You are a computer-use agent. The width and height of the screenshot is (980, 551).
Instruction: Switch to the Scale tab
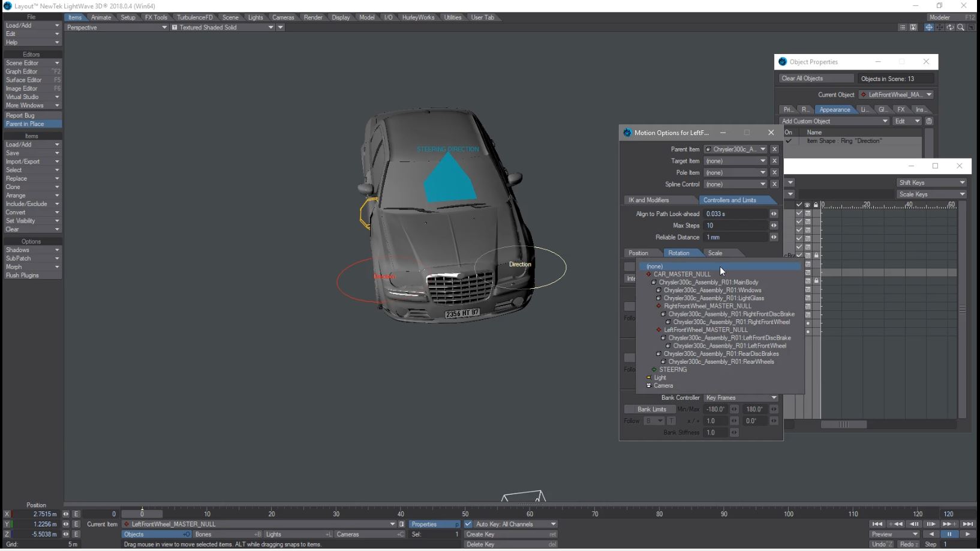pos(715,253)
